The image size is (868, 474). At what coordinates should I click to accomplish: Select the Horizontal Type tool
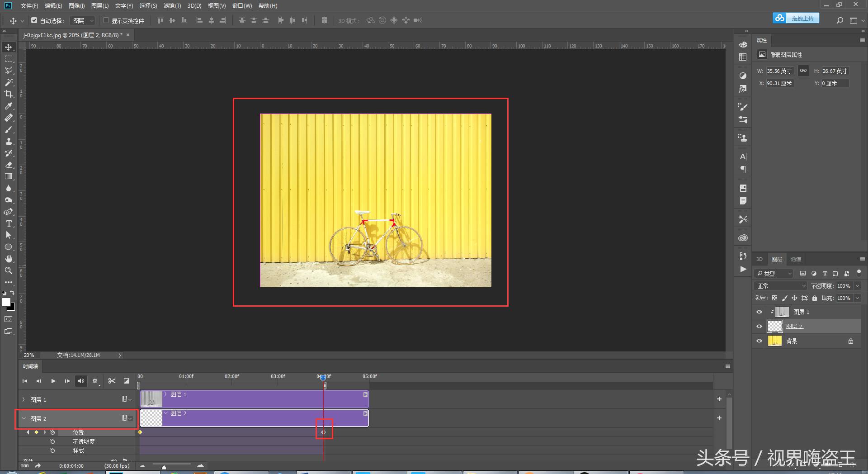coord(9,223)
